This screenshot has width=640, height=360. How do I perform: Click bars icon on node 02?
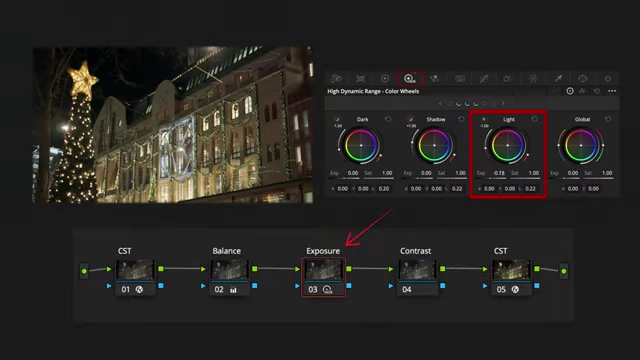click(233, 290)
